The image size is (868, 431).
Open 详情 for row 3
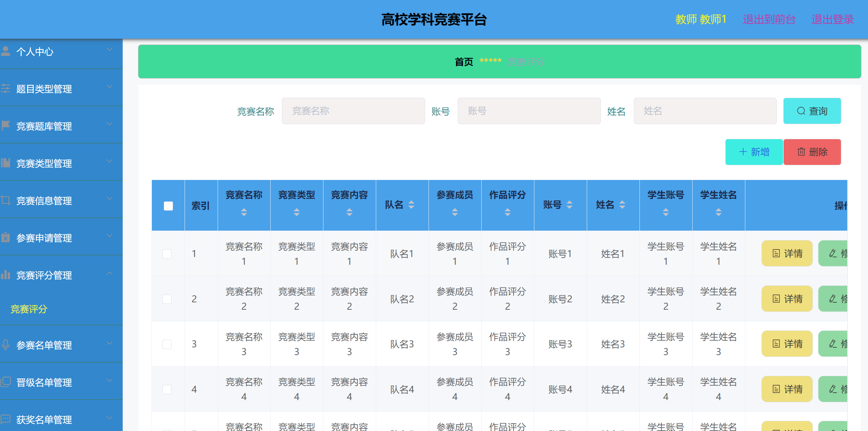(x=787, y=344)
